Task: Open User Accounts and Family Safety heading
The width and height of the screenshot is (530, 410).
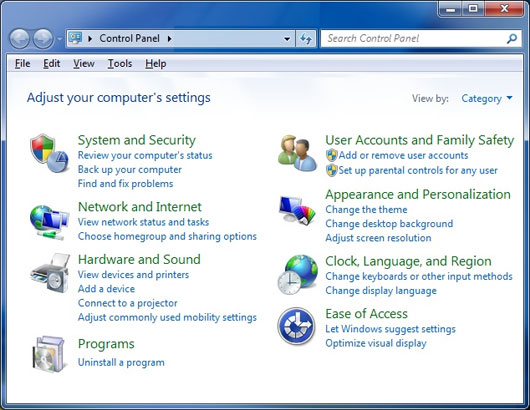Action: [419, 140]
